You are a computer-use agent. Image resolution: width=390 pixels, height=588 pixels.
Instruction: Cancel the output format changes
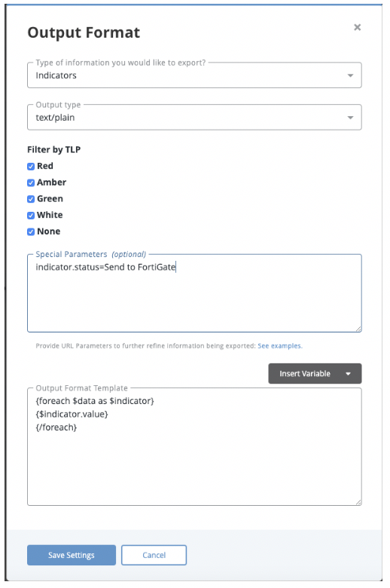click(x=154, y=555)
